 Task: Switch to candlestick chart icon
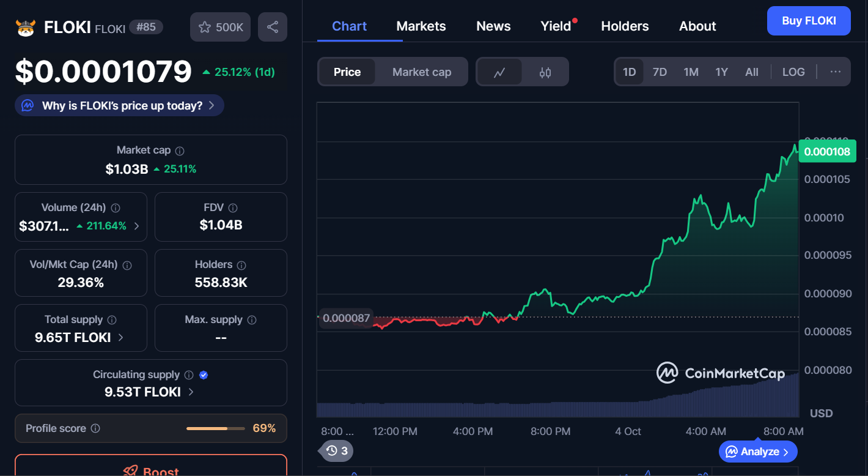click(545, 72)
